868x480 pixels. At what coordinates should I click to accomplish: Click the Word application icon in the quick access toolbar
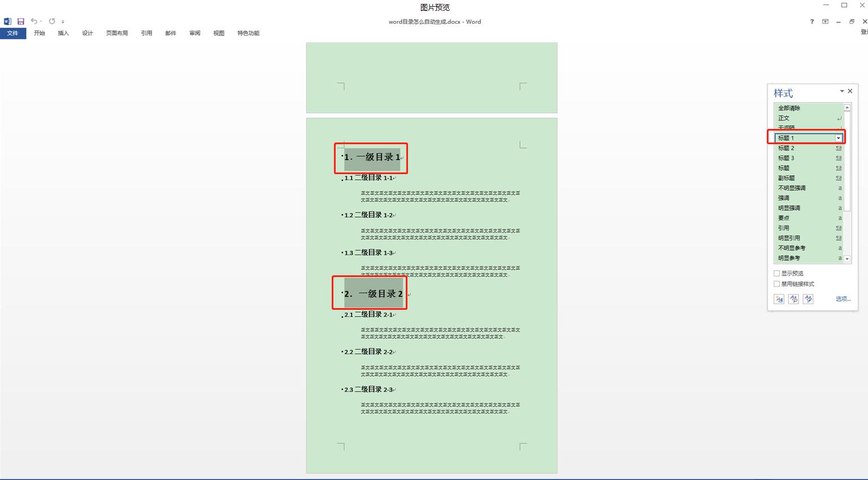tap(7, 21)
